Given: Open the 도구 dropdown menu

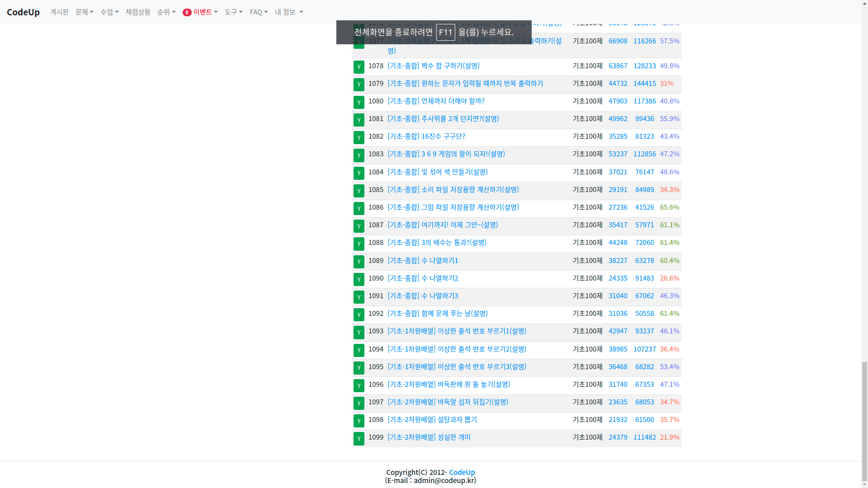Looking at the screenshot, I should click(233, 12).
